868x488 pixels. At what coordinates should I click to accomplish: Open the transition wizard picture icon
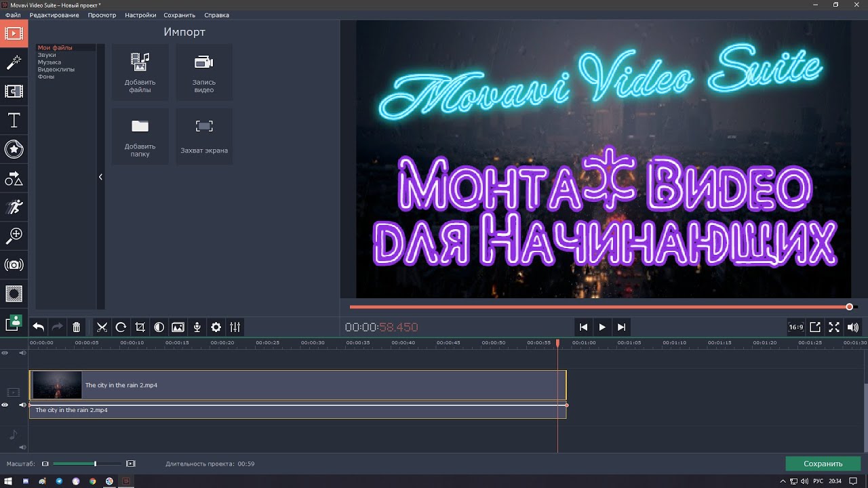tap(178, 327)
